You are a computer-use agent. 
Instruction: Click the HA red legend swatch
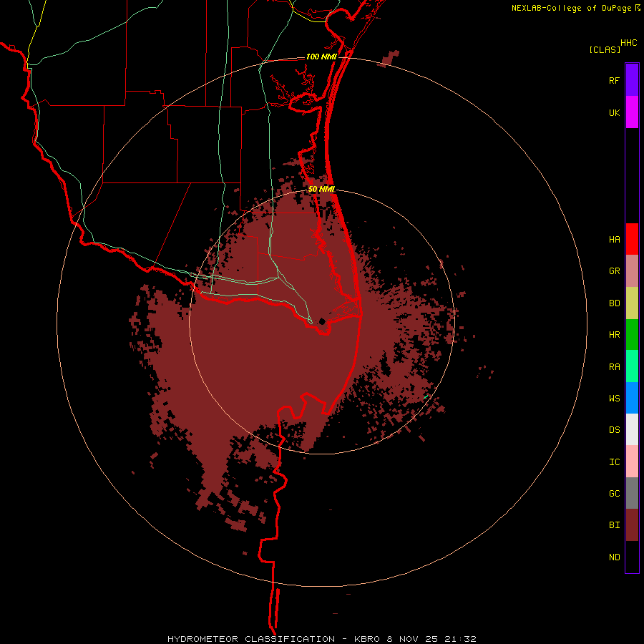632,239
